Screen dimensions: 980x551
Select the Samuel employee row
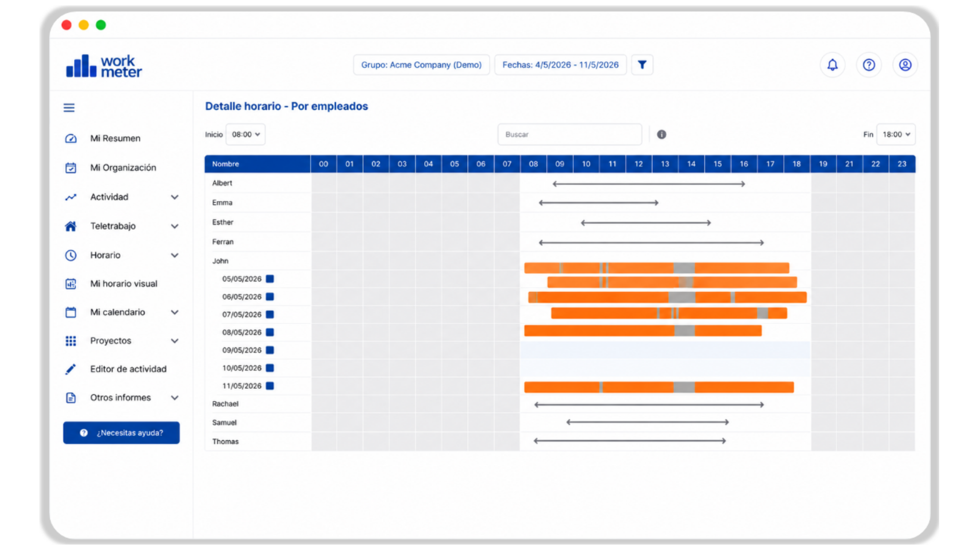[224, 422]
